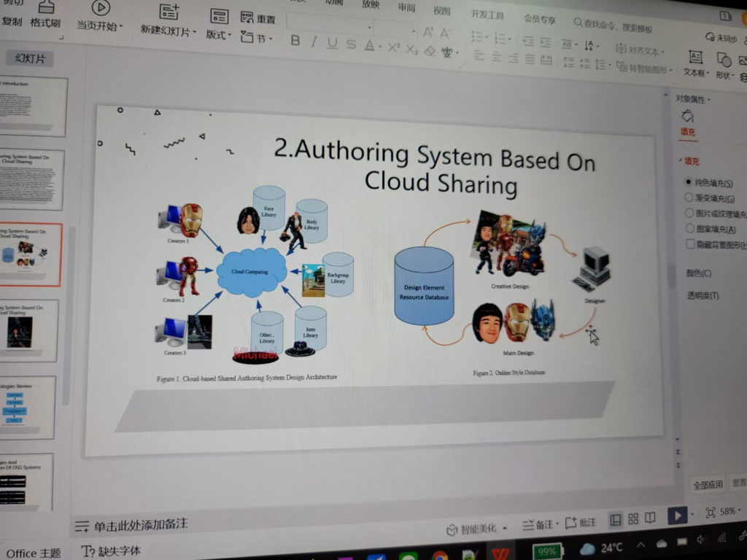Click the Format Painter (格式刷) icon
Viewport: 747px width, 560px height.
[x=46, y=15]
